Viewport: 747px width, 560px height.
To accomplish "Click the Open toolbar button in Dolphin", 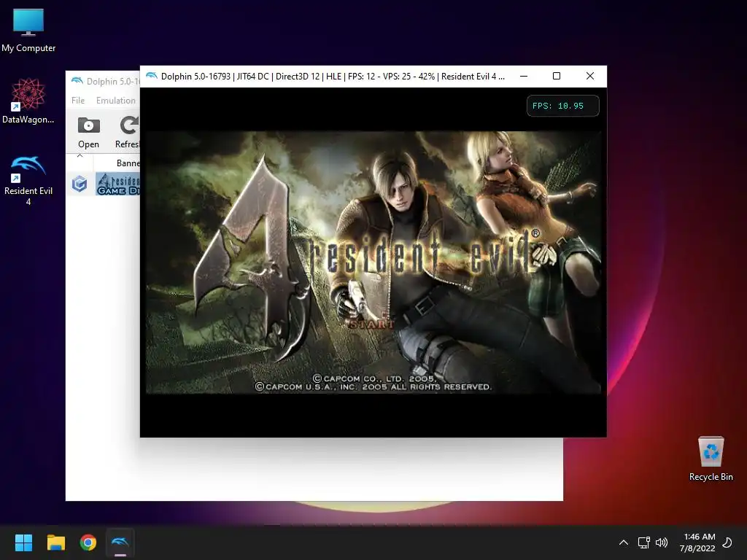I will [88, 132].
